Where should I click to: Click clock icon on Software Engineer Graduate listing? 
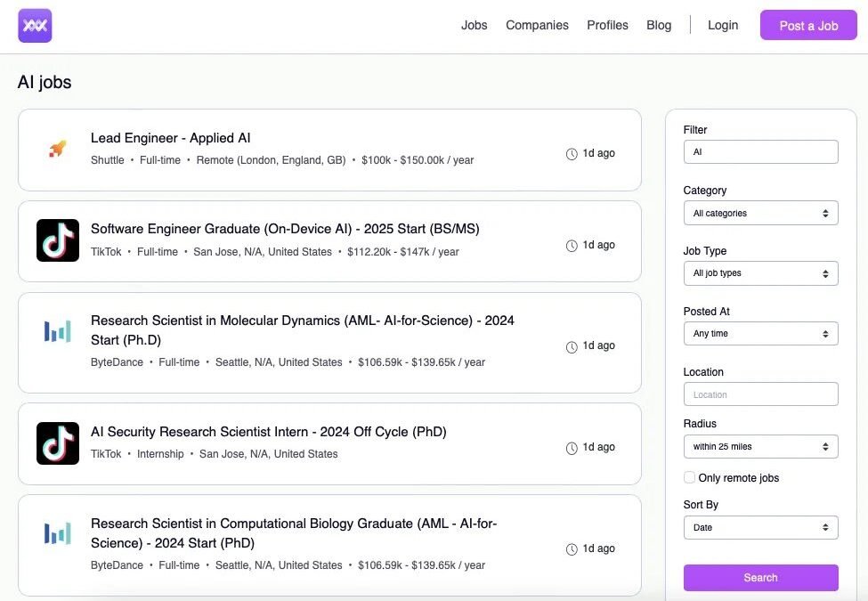(x=572, y=246)
